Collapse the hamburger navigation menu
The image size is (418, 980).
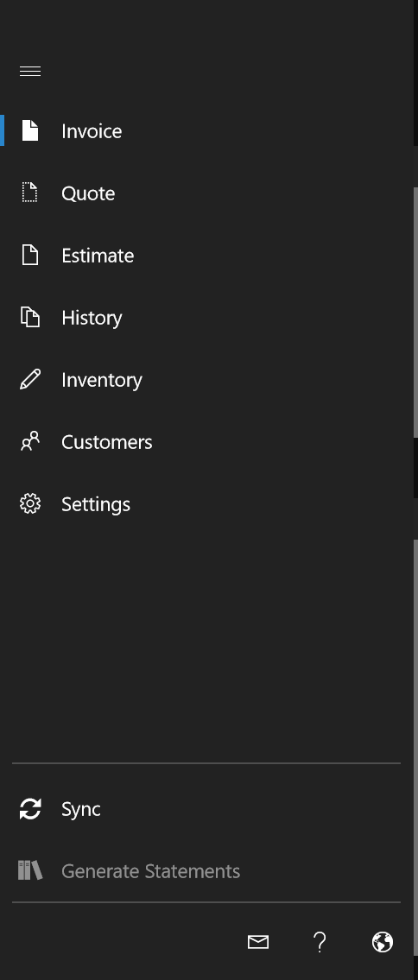click(30, 72)
